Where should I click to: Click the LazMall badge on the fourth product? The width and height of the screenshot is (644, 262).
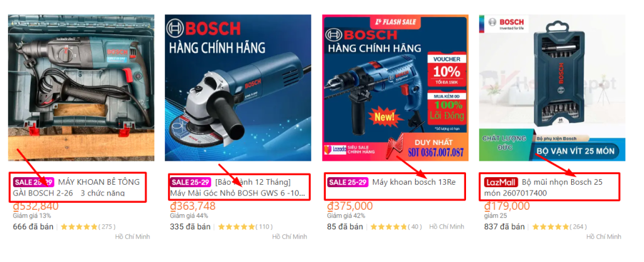[501, 182]
